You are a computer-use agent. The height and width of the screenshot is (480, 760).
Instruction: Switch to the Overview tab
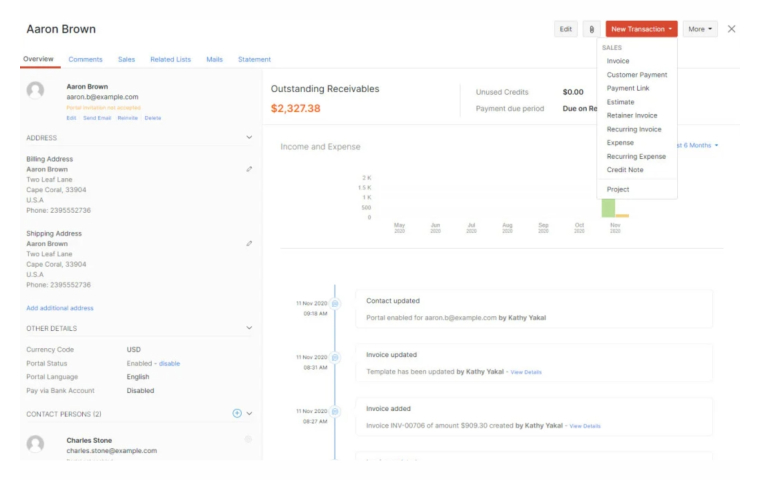click(38, 59)
